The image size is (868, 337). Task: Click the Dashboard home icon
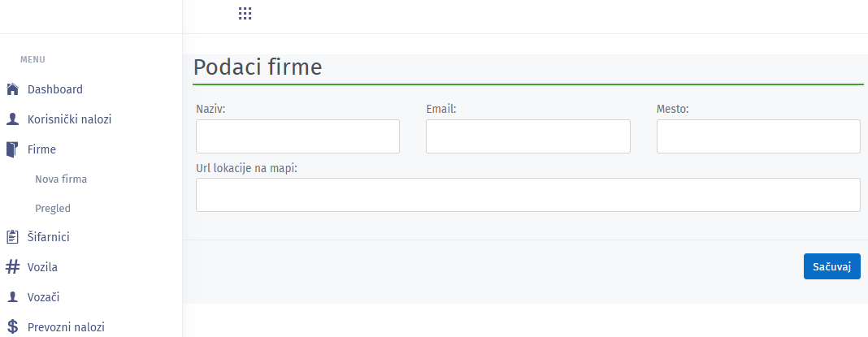coord(12,89)
